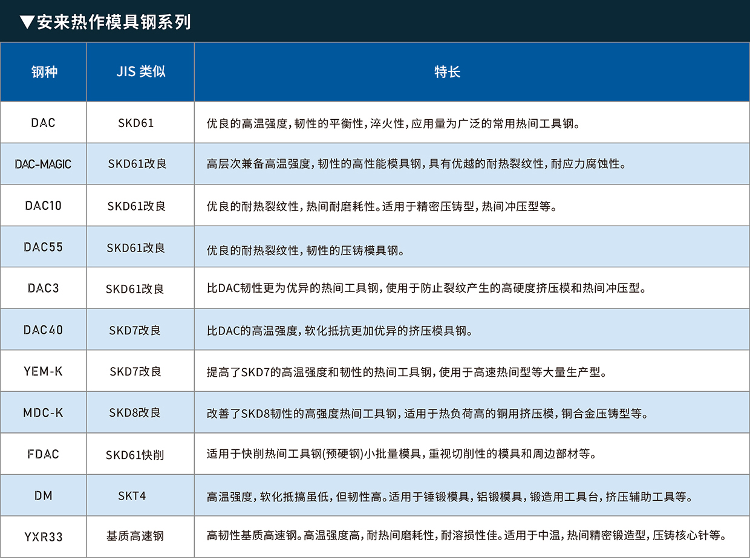Select SKD61改良 in the DAC10 row

140,206
